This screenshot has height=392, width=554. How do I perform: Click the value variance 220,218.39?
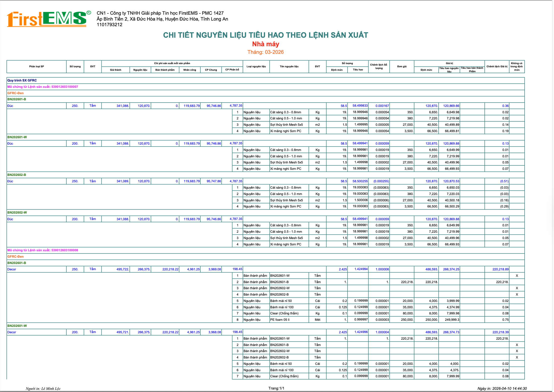coord(500,332)
